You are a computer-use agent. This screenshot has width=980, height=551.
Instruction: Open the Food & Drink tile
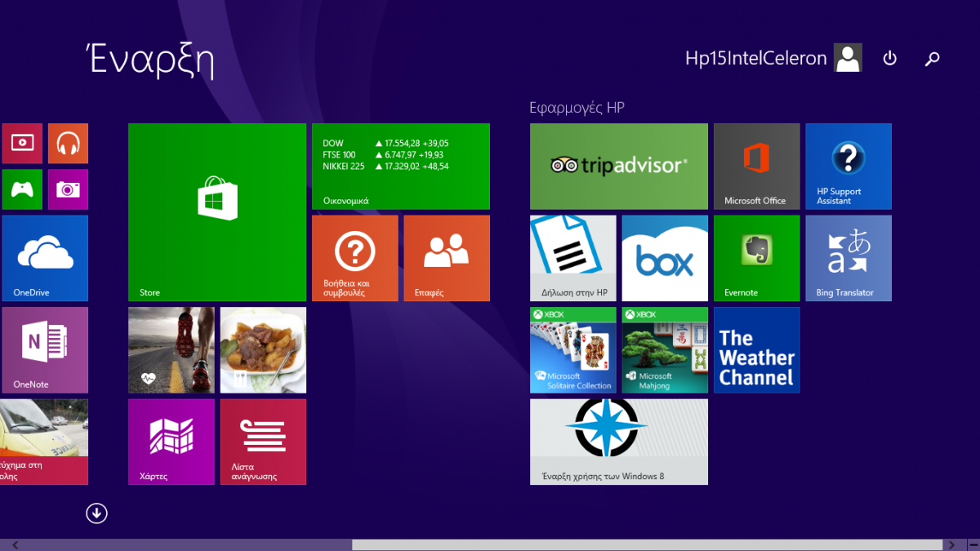263,350
